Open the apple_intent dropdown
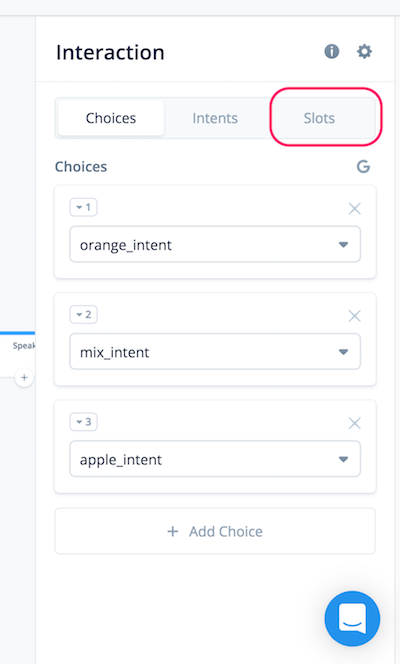 [215, 459]
